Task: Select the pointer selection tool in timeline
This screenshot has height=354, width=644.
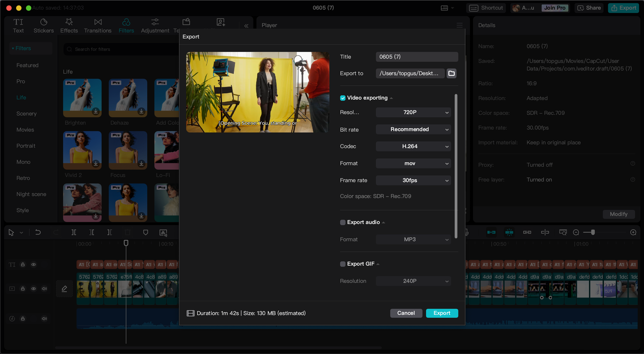Action: [12, 232]
